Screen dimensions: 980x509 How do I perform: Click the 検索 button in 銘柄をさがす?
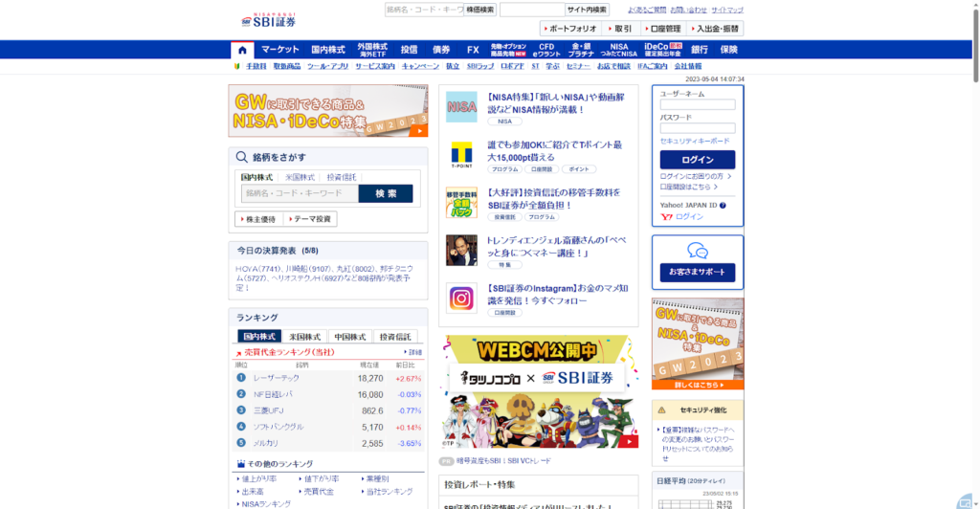[x=386, y=193]
